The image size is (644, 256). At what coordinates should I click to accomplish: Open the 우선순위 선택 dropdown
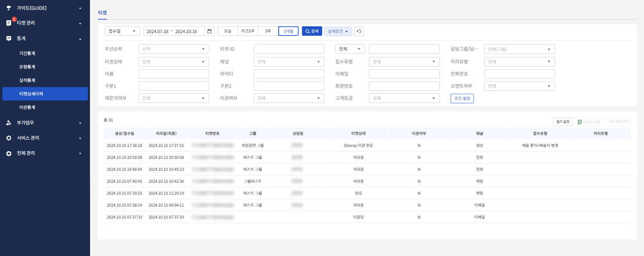[x=174, y=49]
